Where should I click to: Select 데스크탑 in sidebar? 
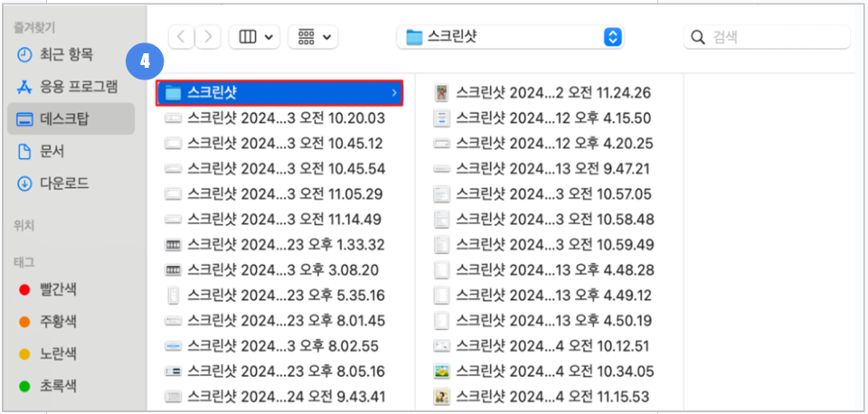point(63,118)
